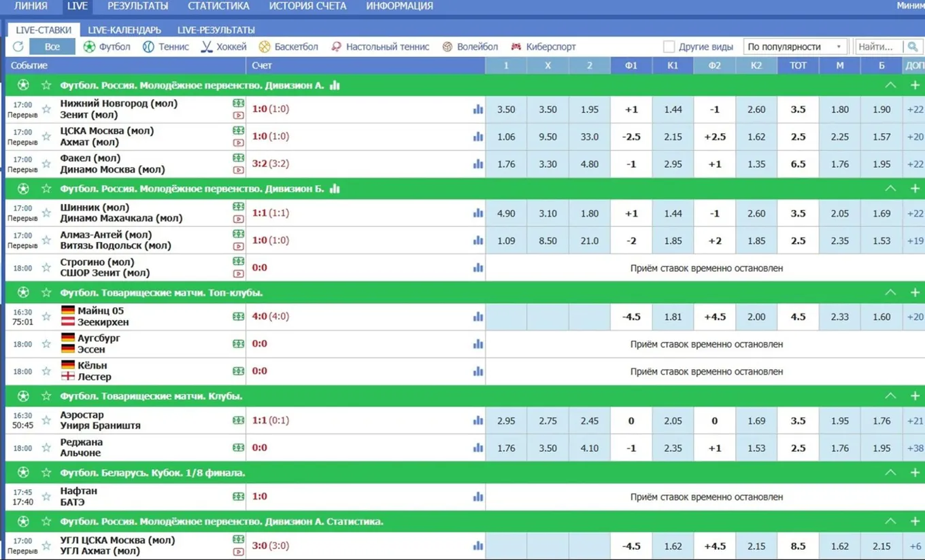This screenshot has height=560, width=925.
Task: Open field tracker icon for Нафтан match
Action: [x=238, y=497]
